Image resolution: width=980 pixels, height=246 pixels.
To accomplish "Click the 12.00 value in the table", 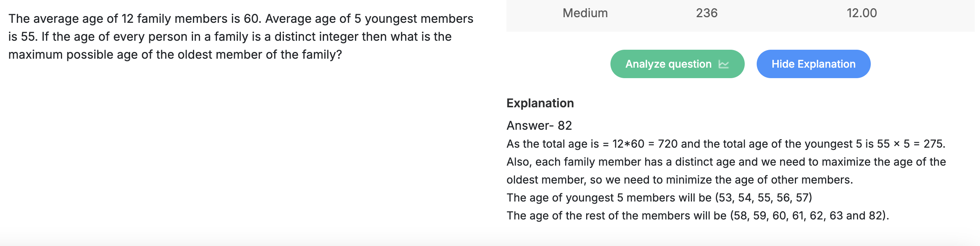I will 861,13.
